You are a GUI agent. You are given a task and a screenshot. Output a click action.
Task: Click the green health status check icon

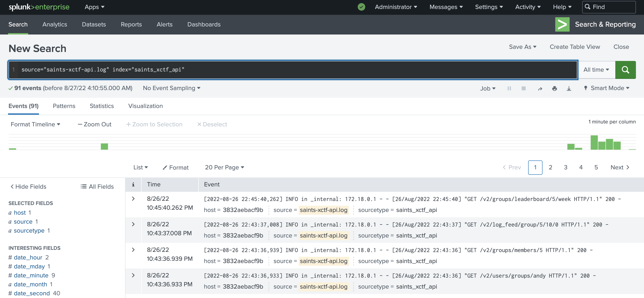(361, 7)
